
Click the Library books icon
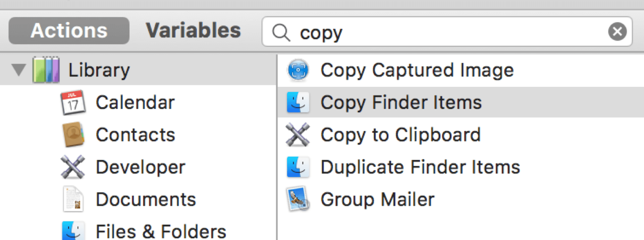click(46, 70)
